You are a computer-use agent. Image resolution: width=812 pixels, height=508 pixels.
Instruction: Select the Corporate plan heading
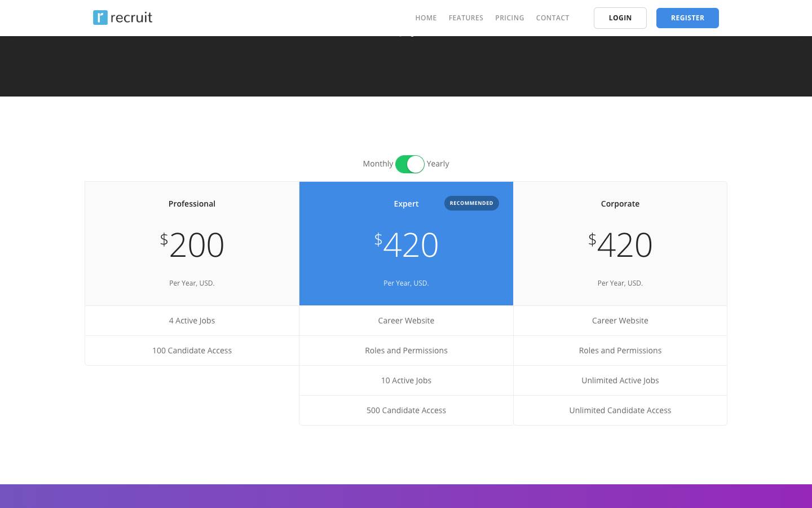click(620, 204)
